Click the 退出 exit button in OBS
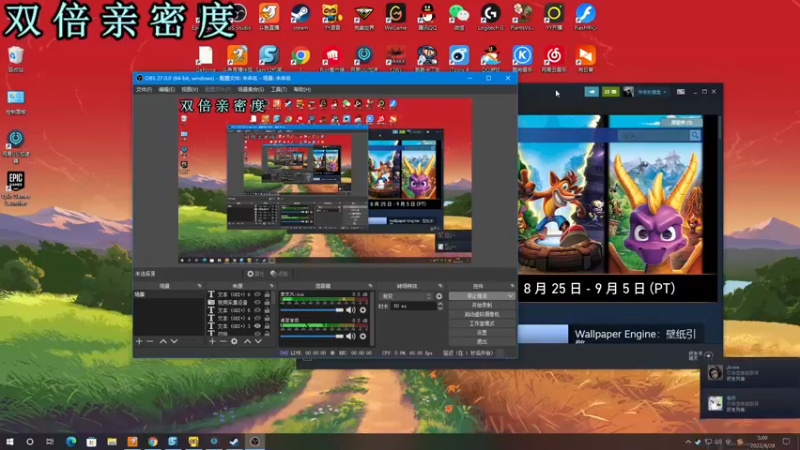This screenshot has height=450, width=800. 482,342
